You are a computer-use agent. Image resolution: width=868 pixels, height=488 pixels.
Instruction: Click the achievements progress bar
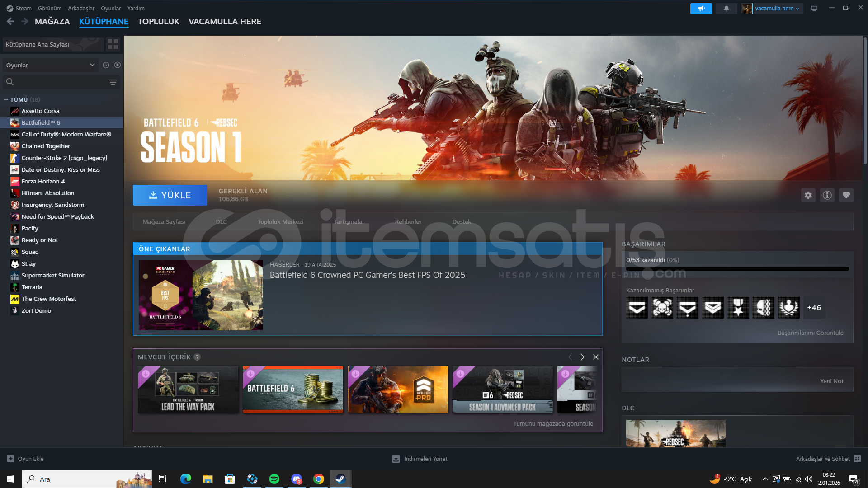coord(737,269)
